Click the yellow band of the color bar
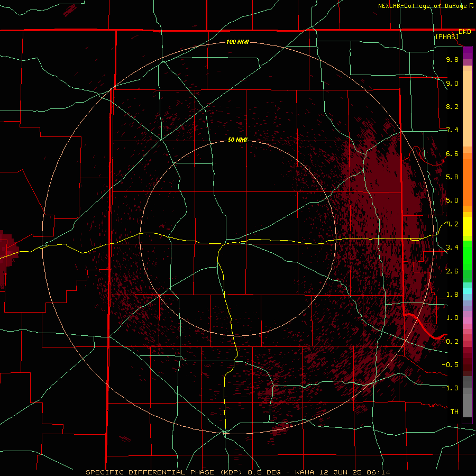Viewport: 476px width, 476px height. tap(467, 226)
